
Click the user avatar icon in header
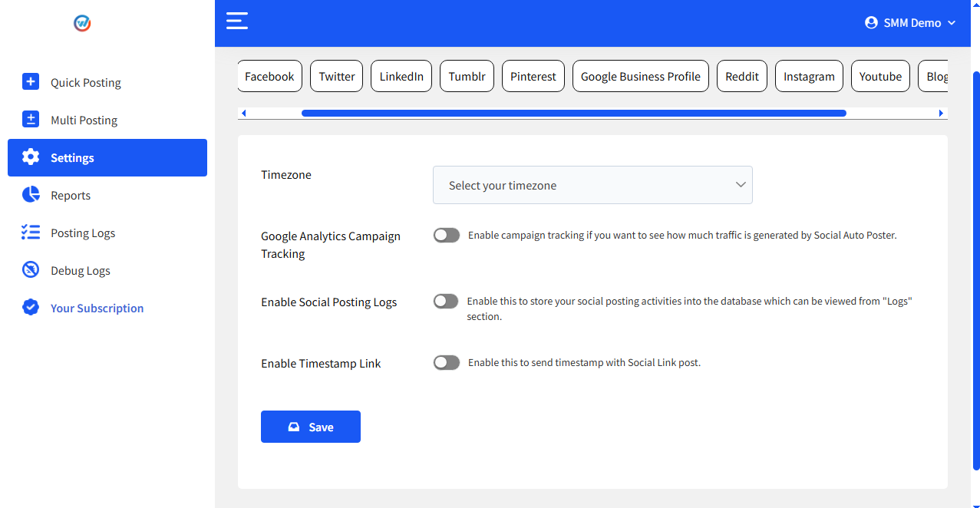pyautogui.click(x=871, y=23)
